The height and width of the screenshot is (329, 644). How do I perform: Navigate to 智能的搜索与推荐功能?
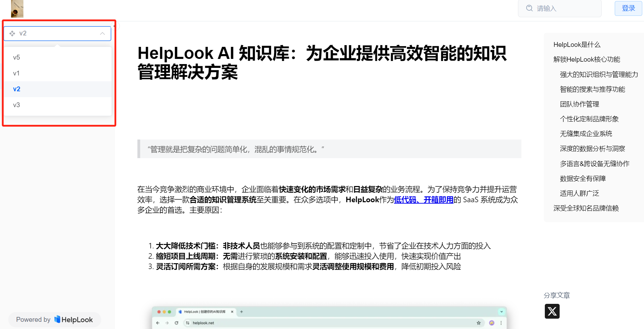[x=592, y=89]
